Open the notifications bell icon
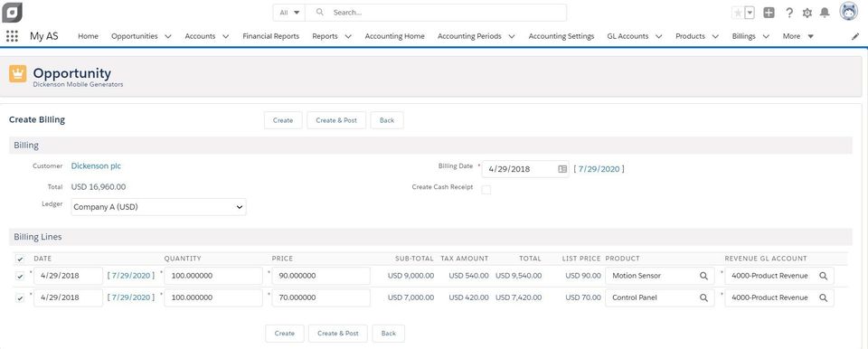The height and width of the screenshot is (349, 868). (x=825, y=13)
